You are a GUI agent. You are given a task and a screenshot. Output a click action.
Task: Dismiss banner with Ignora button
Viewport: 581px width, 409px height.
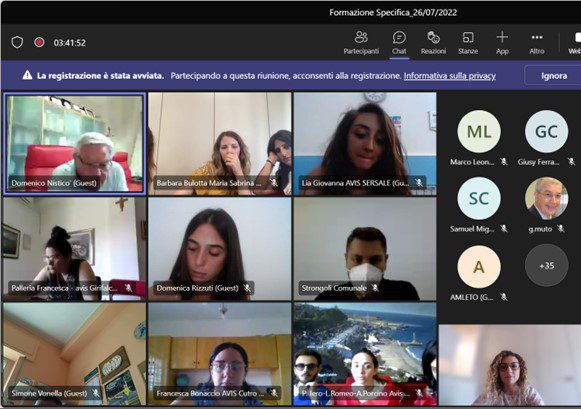tap(554, 76)
